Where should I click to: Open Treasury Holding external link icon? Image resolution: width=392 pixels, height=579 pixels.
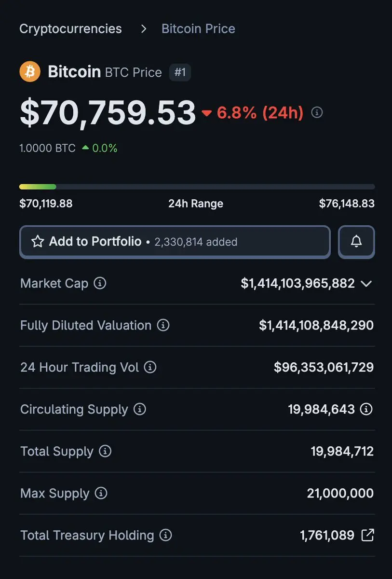[x=367, y=535]
